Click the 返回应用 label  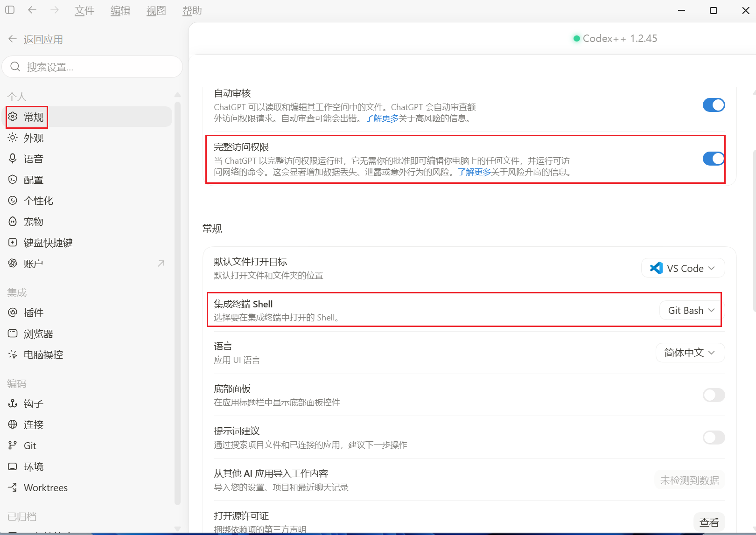[43, 40]
